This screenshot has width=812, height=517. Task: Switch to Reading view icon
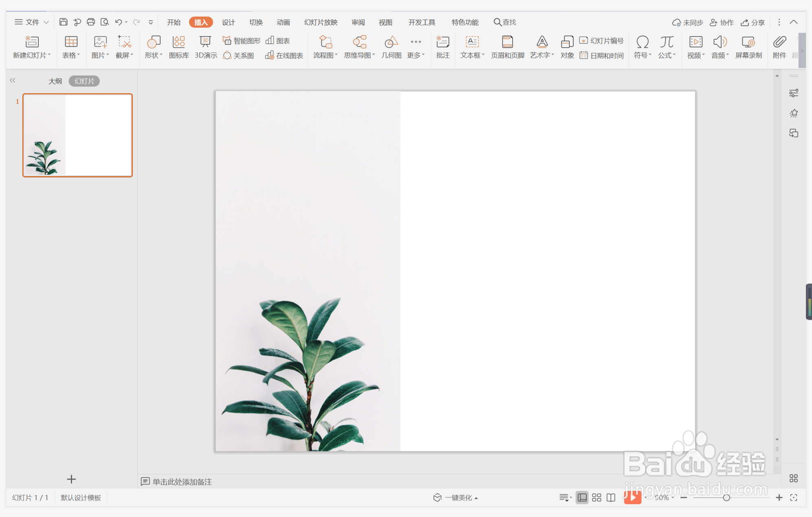coord(611,497)
